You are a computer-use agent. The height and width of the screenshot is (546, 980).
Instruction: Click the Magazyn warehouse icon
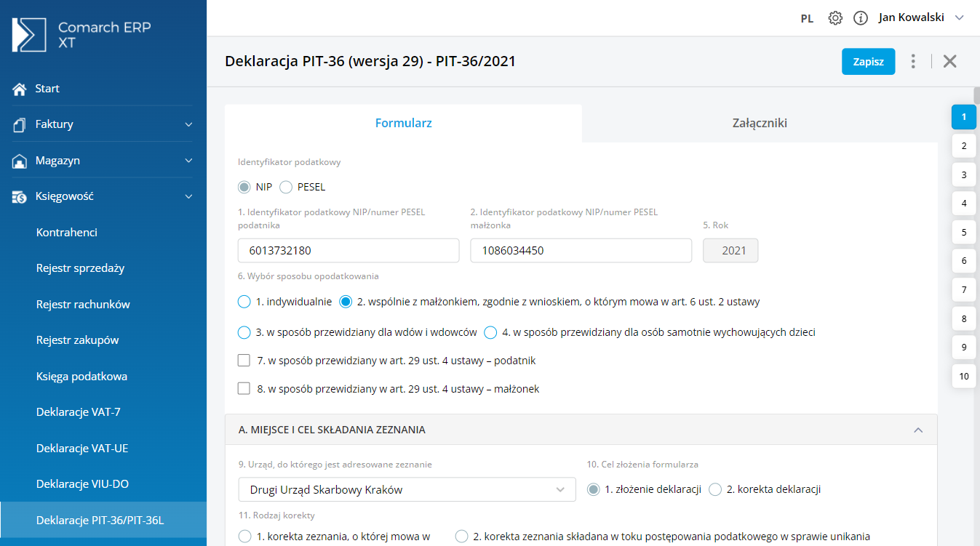20,161
